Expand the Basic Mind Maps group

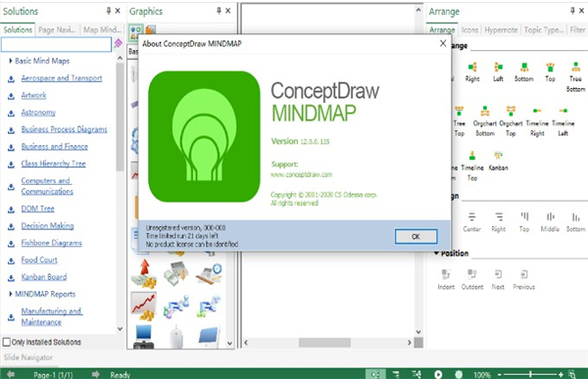[x=11, y=61]
